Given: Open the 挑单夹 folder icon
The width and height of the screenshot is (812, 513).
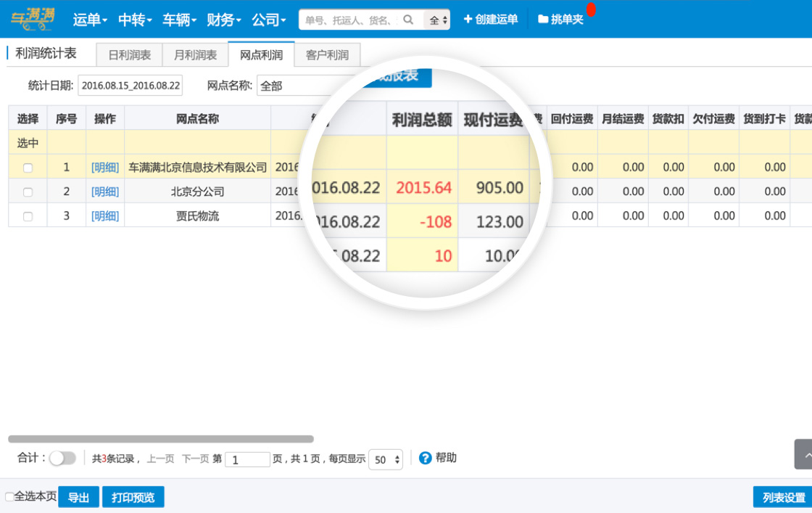Looking at the screenshot, I should tap(543, 20).
